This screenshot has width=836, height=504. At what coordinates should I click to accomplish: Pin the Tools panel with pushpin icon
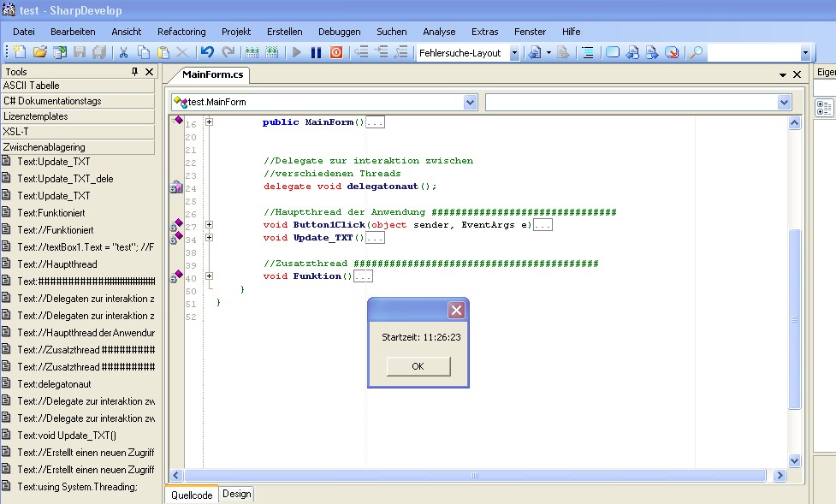point(134,73)
